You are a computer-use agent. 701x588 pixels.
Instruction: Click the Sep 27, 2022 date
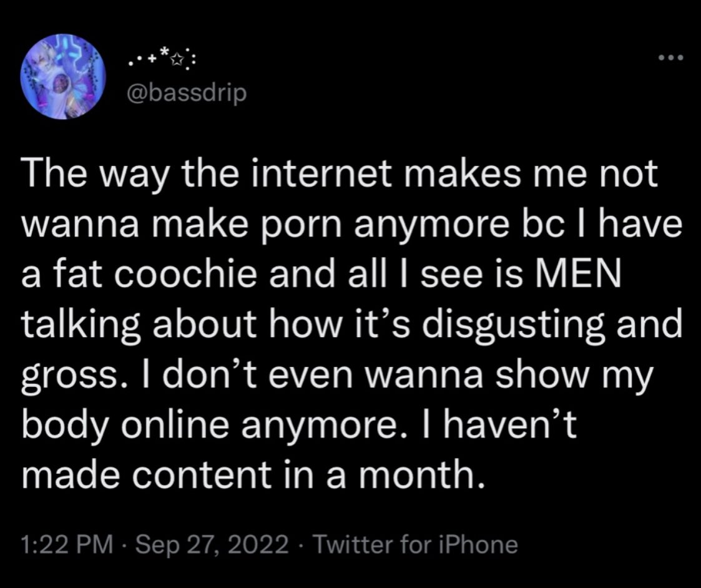tap(211, 545)
